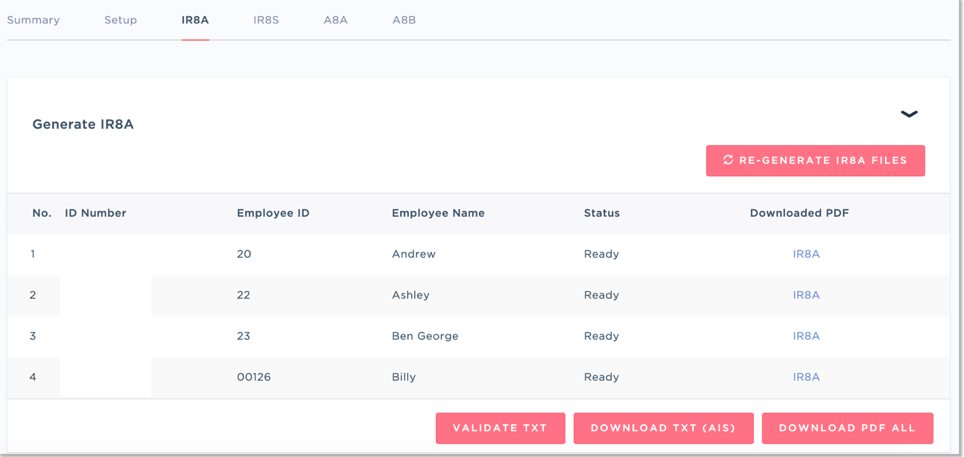964x457 pixels.
Task: Click Ready status in Ben George's row
Action: coord(601,336)
